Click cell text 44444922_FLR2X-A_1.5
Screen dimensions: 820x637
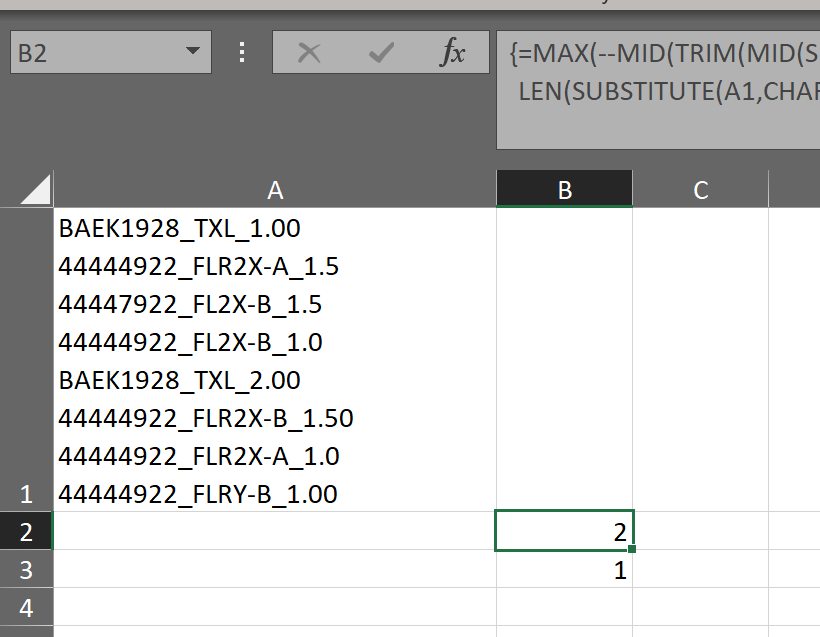[x=198, y=267]
